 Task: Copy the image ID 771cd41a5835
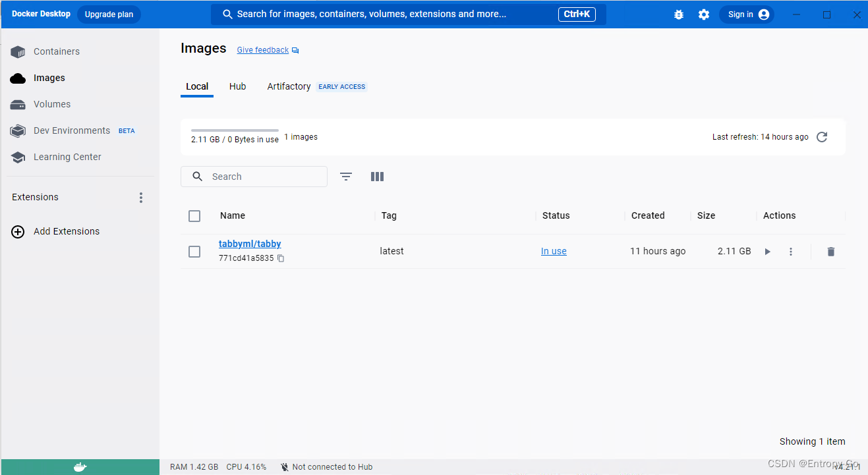click(281, 258)
